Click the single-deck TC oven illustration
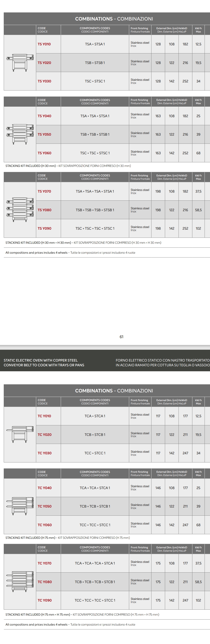 coord(20,434)
